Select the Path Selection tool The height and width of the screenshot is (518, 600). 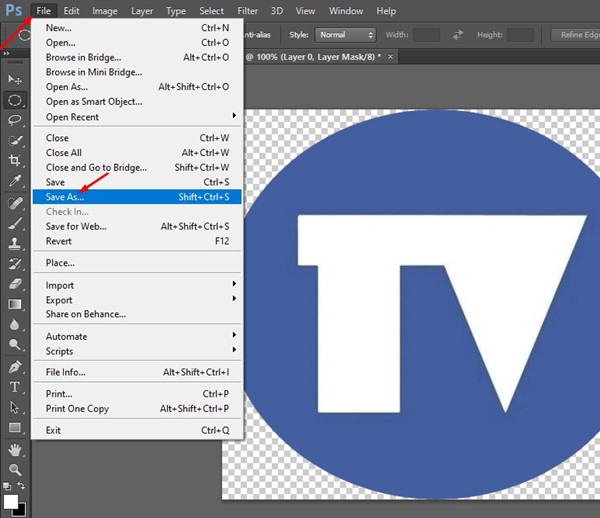pos(15,407)
